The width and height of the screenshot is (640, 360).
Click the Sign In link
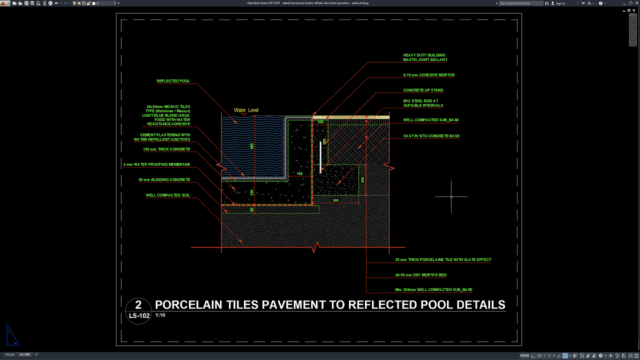561,3
